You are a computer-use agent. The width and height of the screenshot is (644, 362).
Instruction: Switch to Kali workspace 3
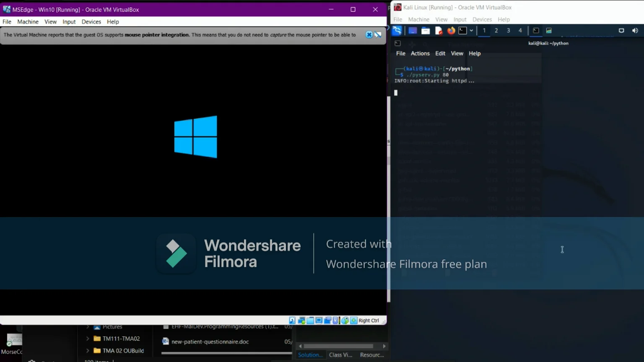508,31
